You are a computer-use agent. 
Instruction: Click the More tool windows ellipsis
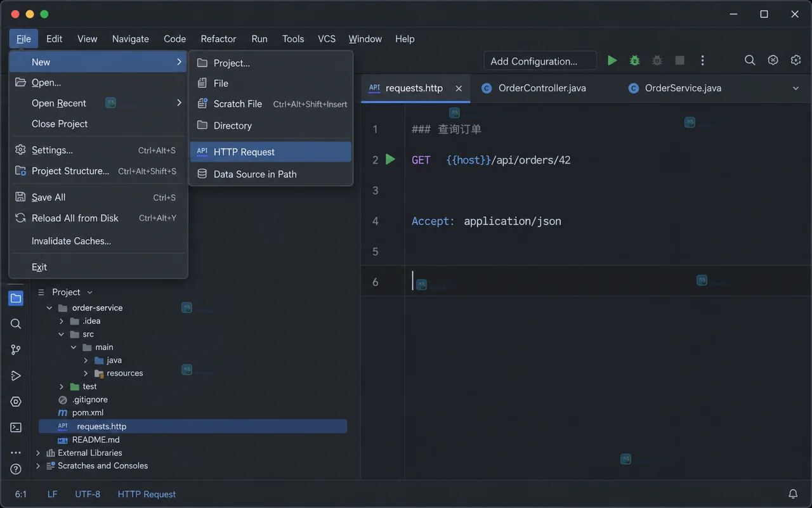click(x=16, y=453)
